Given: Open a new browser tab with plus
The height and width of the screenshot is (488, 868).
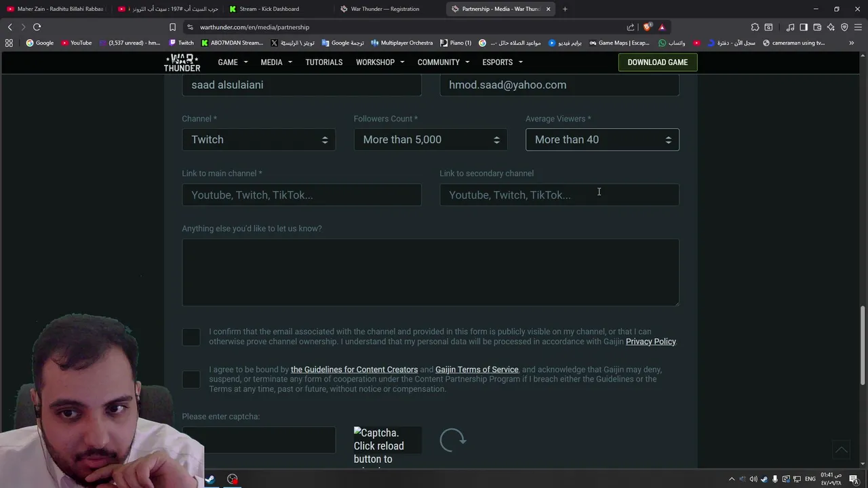Looking at the screenshot, I should (565, 9).
